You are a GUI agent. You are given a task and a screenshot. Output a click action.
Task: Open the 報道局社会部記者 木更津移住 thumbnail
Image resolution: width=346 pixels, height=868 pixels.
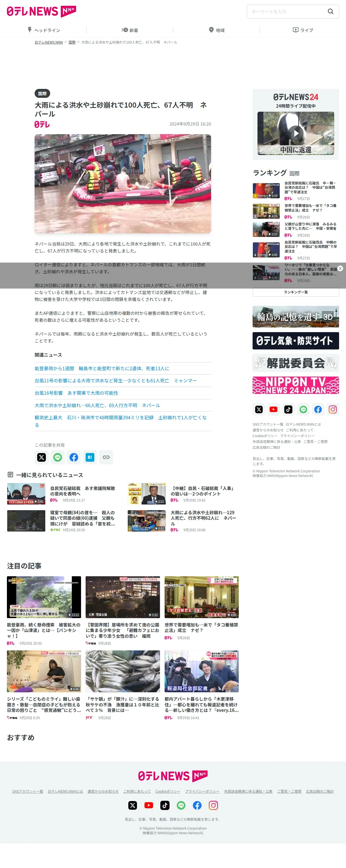[x=202, y=671]
